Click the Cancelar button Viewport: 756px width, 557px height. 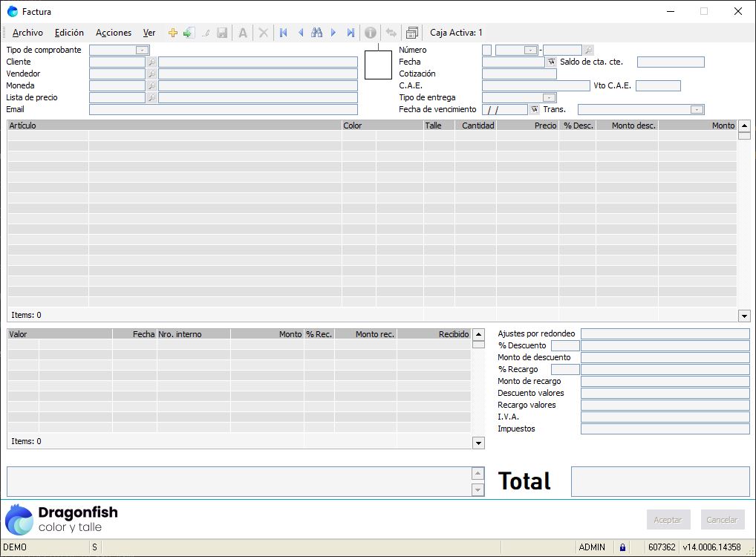[723, 520]
